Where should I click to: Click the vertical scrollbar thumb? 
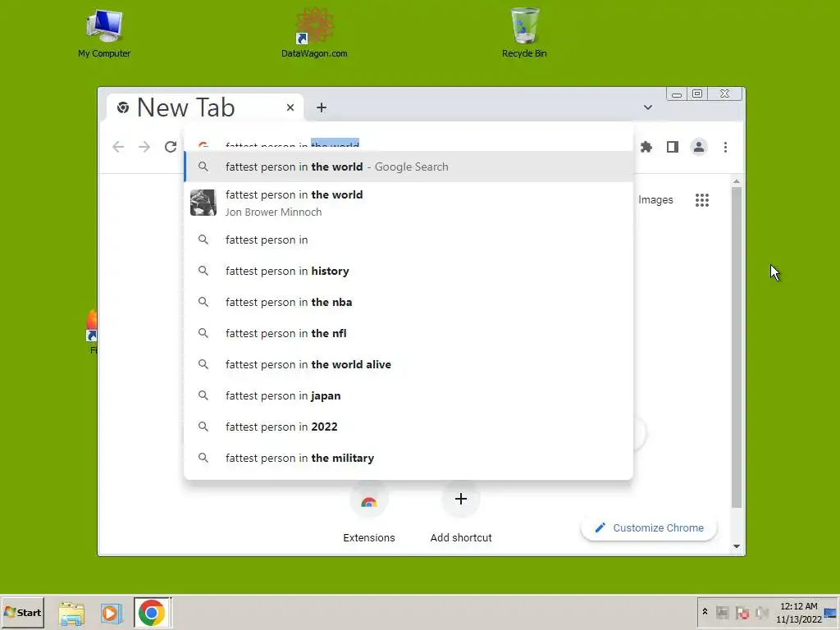pos(737,347)
